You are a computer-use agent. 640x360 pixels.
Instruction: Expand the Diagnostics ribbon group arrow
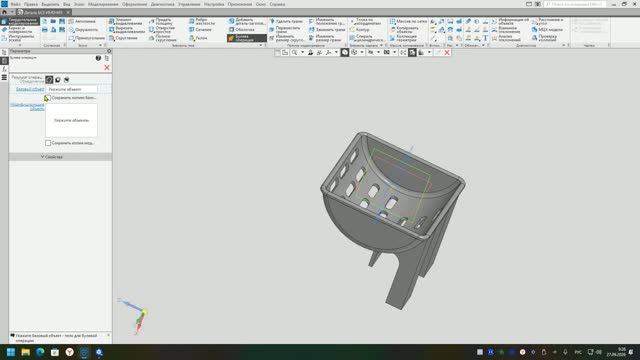[563, 45]
